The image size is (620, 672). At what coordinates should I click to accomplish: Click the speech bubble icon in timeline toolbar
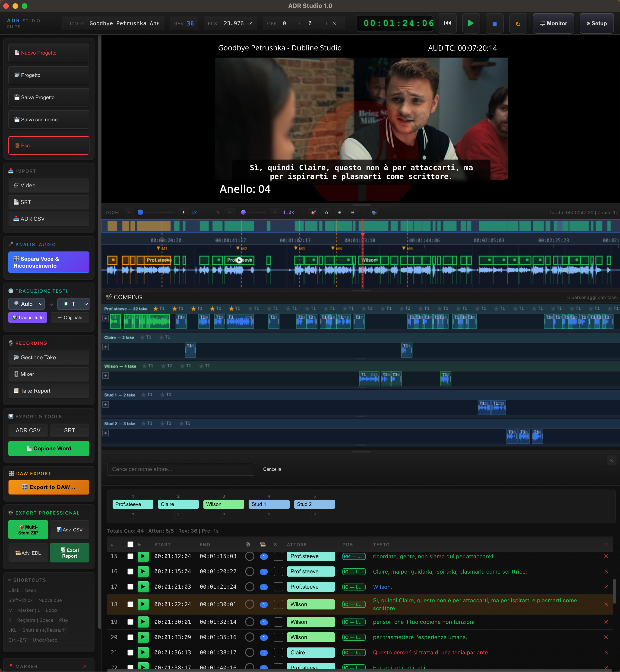click(374, 212)
